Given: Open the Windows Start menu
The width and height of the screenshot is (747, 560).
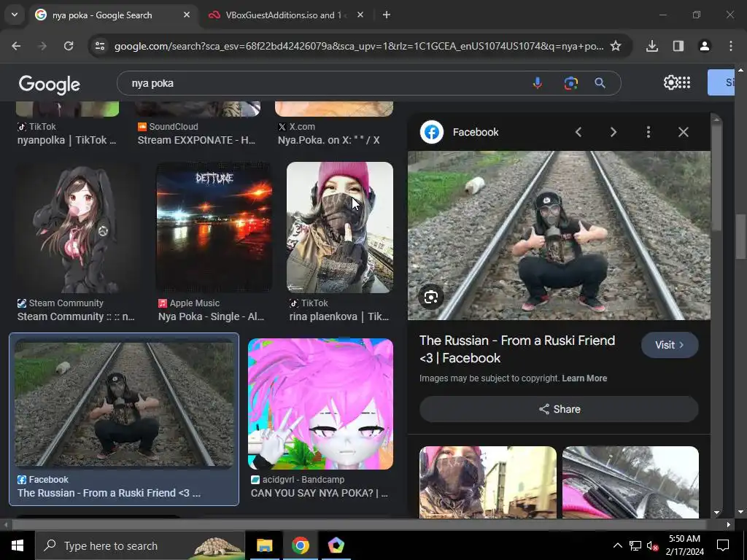Looking at the screenshot, I should coord(18,545).
